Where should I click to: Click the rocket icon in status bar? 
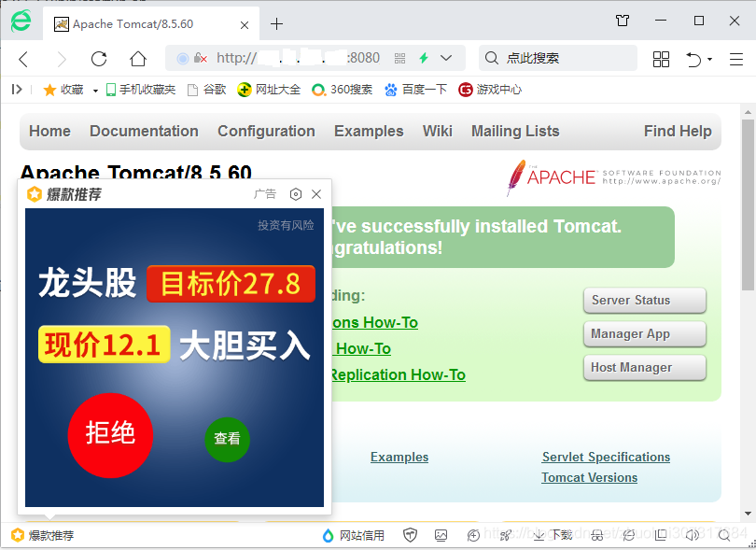click(505, 535)
